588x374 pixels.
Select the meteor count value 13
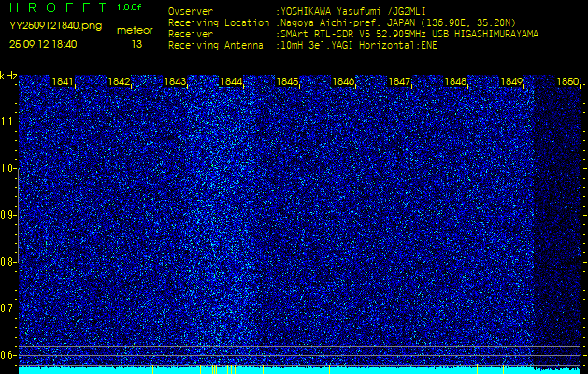[x=136, y=44]
